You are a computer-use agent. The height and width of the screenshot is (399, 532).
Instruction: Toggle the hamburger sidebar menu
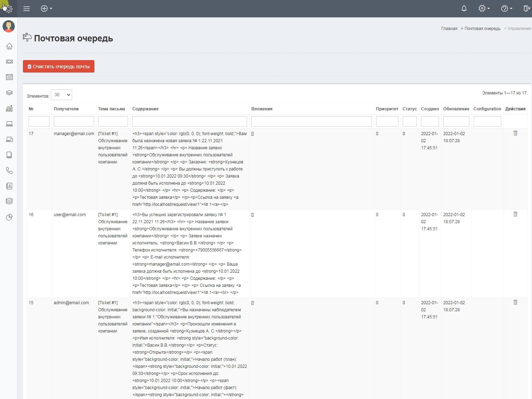27,8
